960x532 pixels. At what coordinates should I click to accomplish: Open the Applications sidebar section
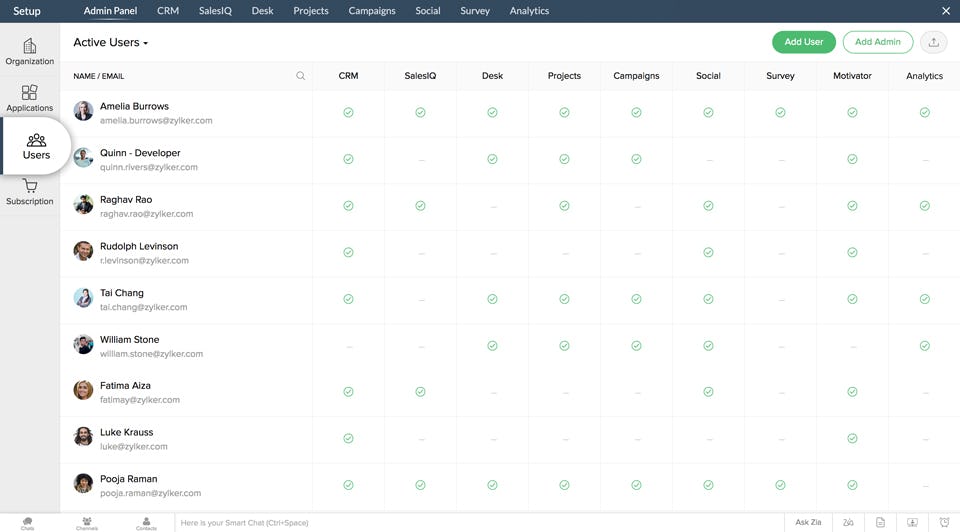(x=29, y=98)
